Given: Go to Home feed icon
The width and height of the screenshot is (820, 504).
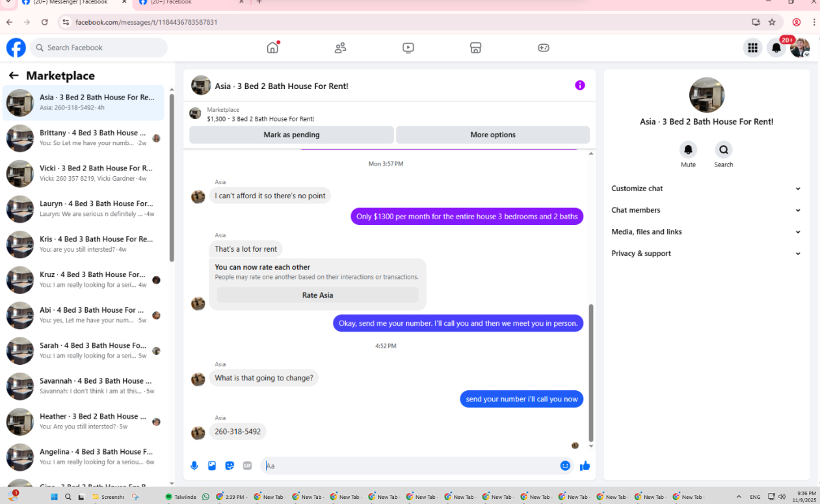Looking at the screenshot, I should pos(273,47).
